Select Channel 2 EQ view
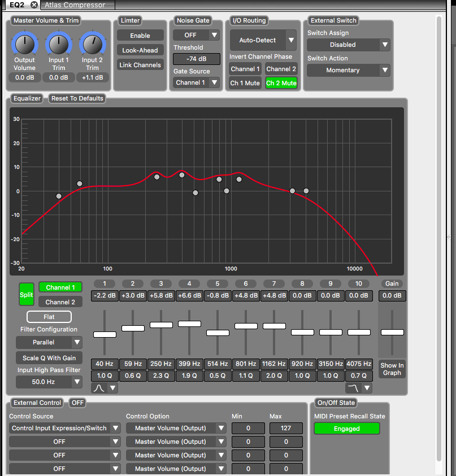The width and height of the screenshot is (456, 476). (x=60, y=302)
